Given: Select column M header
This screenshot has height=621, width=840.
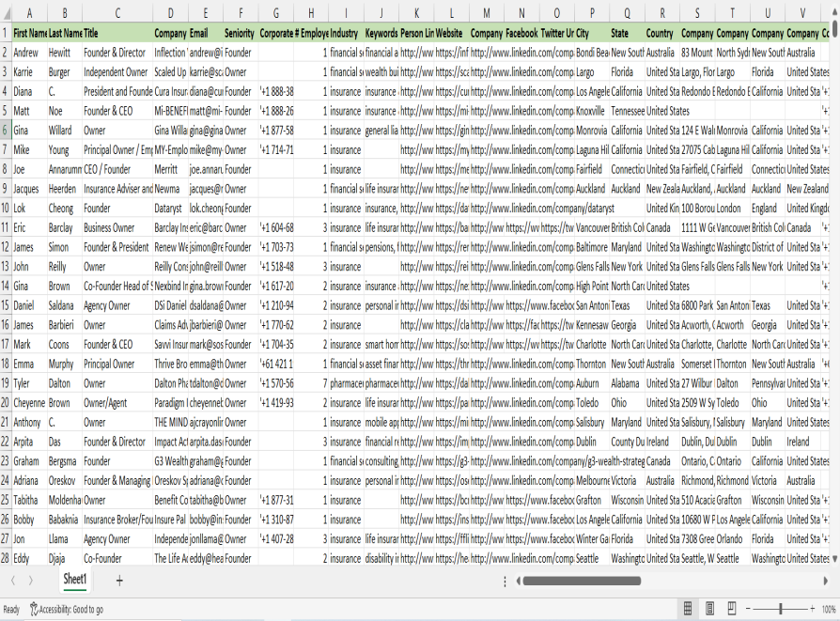Looking at the screenshot, I should 487,13.
